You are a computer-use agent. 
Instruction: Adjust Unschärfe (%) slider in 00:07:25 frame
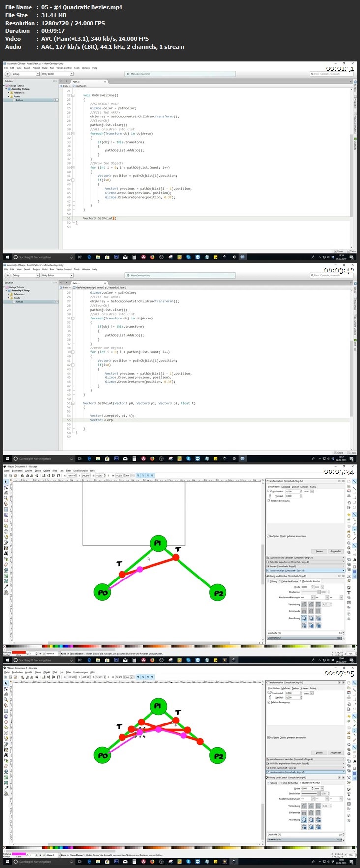(304, 835)
